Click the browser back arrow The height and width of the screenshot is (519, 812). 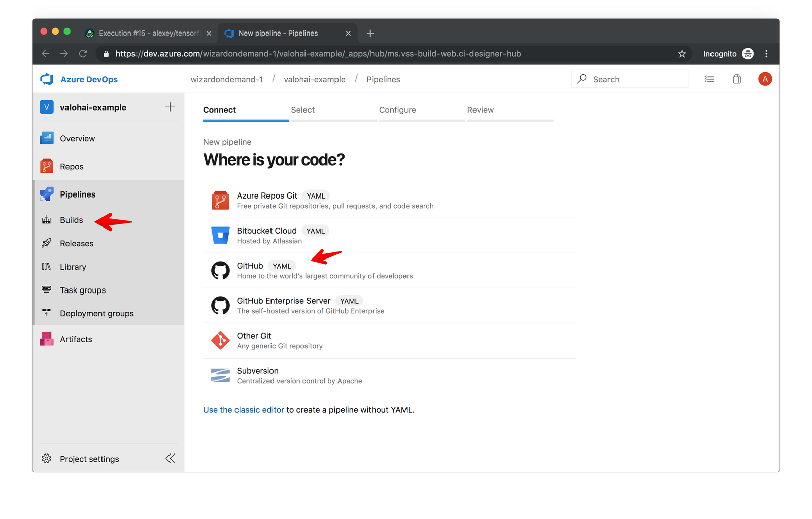pyautogui.click(x=46, y=54)
